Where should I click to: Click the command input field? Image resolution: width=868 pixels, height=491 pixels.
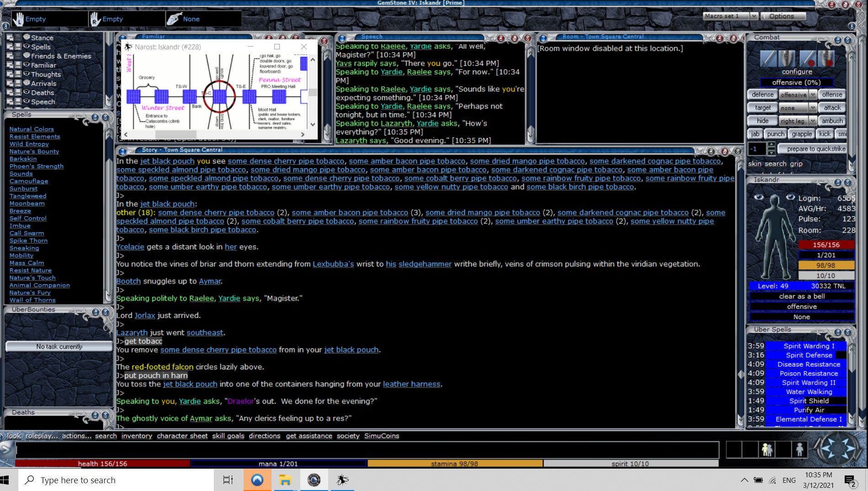367,450
